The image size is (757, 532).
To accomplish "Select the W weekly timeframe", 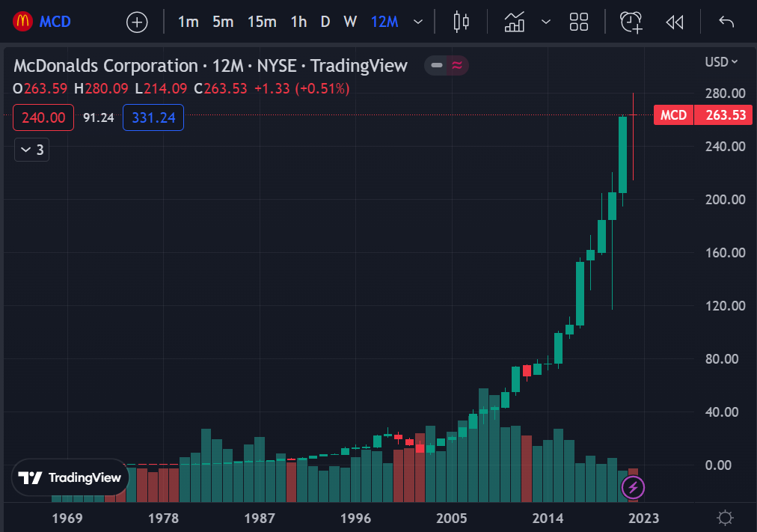I will pos(350,22).
